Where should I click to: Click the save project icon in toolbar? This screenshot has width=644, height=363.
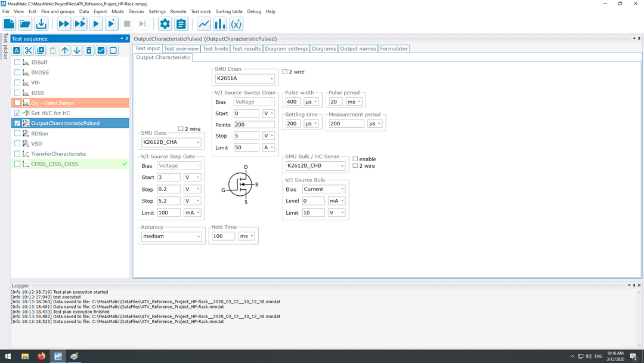pyautogui.click(x=41, y=24)
